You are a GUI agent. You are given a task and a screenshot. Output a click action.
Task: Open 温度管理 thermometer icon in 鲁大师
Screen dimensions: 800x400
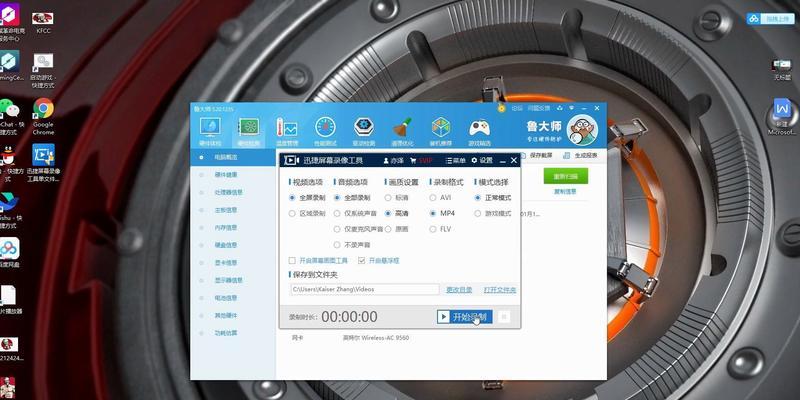[287, 128]
